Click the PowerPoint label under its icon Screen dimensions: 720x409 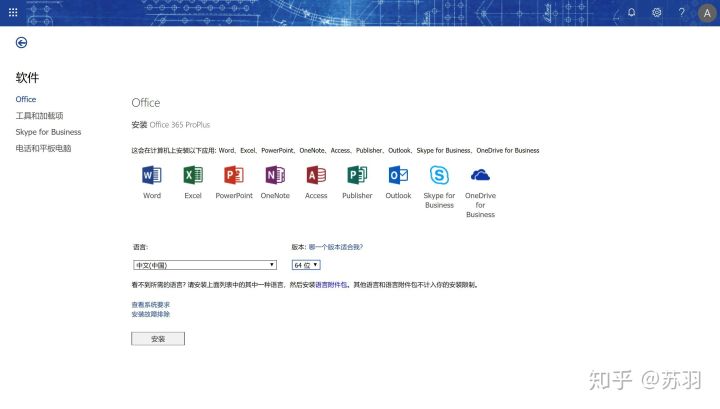click(234, 196)
